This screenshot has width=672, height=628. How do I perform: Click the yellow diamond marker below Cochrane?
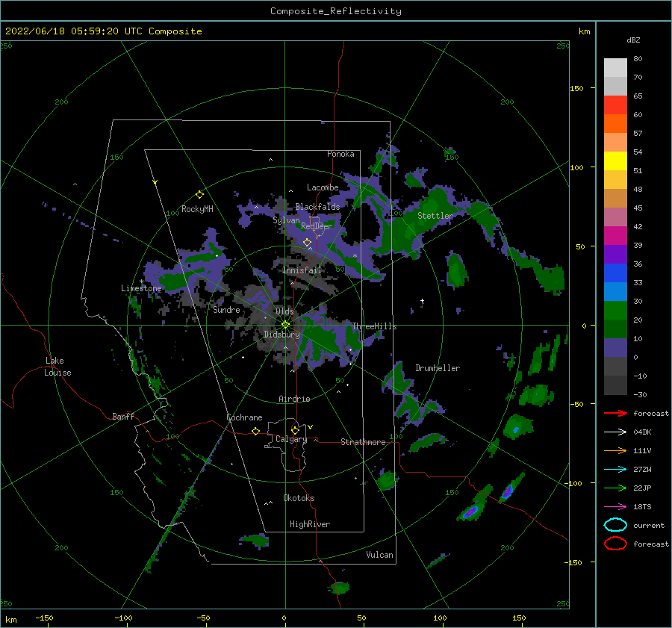[x=255, y=431]
